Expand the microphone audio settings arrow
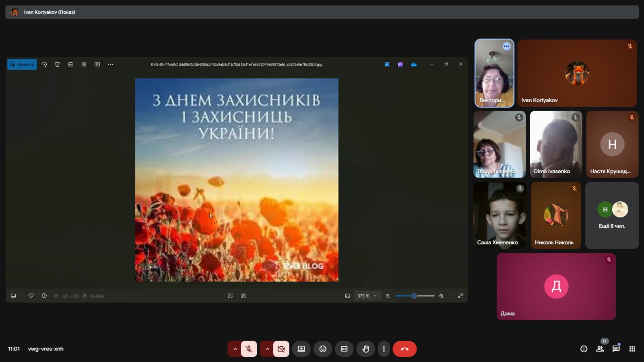 tap(235, 349)
